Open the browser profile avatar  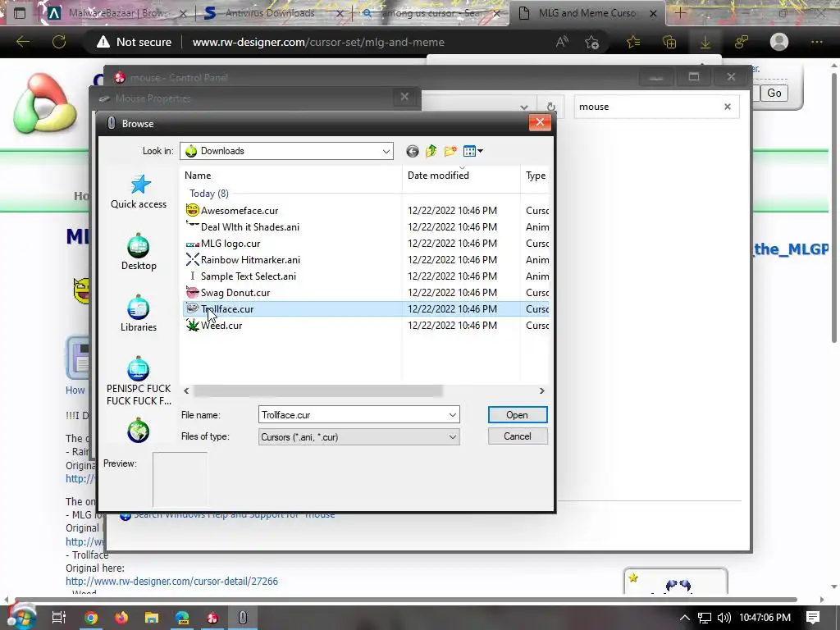(779, 42)
